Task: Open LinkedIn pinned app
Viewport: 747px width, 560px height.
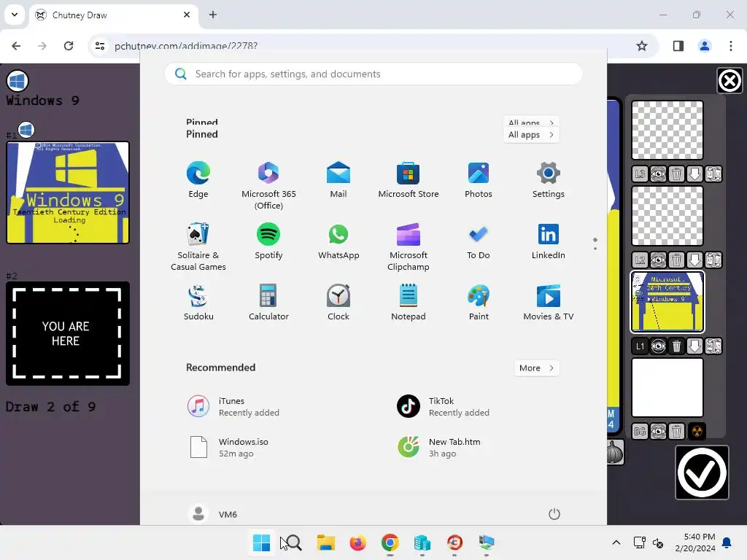Action: [x=549, y=241]
